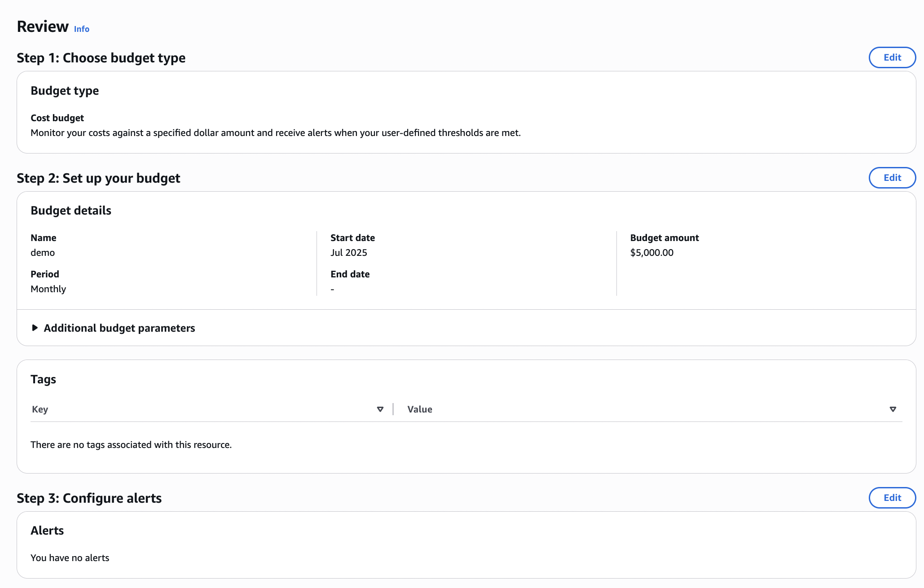The image size is (924, 588).
Task: Click the divider between Key and Value columns
Action: 393,409
